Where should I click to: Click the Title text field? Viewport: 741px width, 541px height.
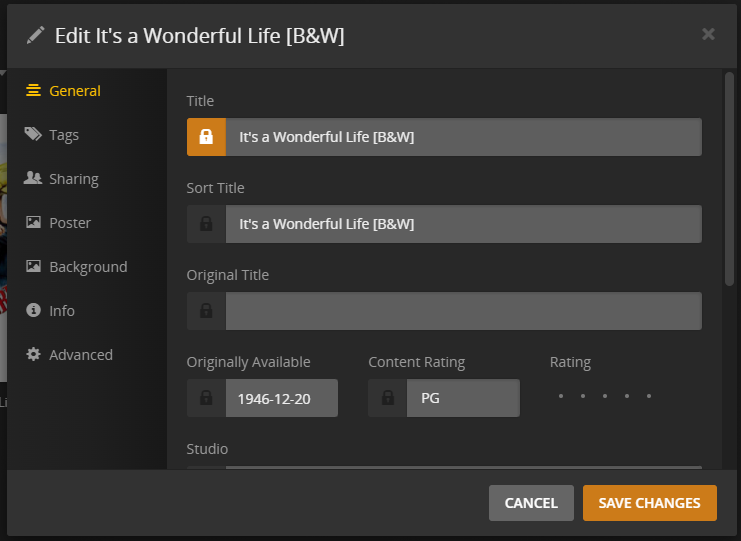464,137
